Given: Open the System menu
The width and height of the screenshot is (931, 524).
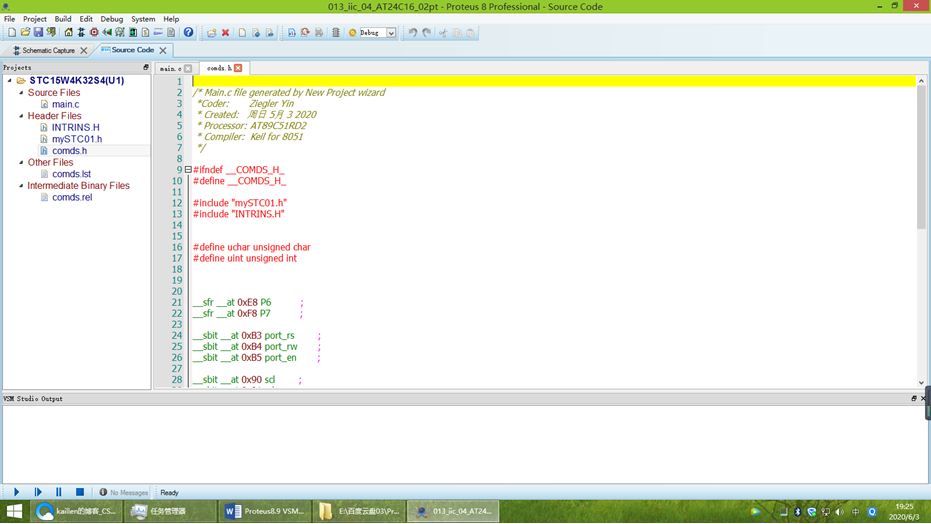Looking at the screenshot, I should tap(143, 19).
